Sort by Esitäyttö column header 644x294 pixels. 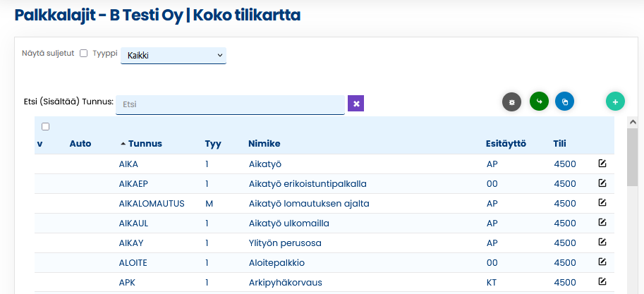(x=506, y=144)
